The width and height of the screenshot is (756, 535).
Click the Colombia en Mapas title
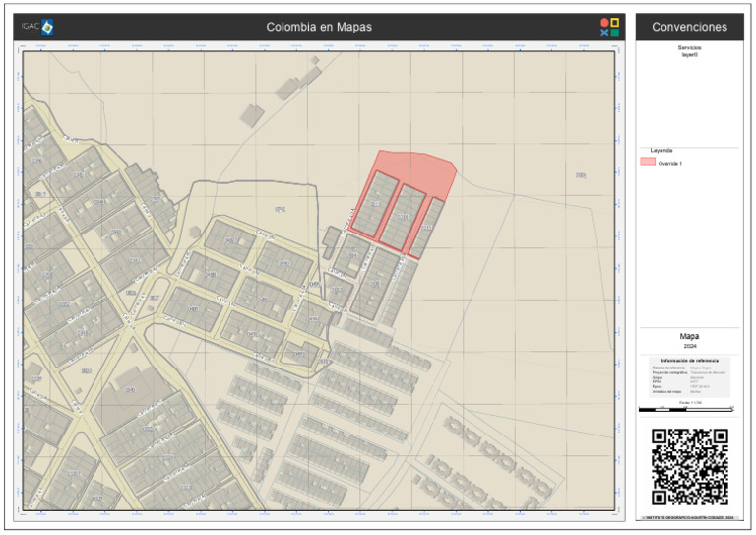pyautogui.click(x=319, y=27)
